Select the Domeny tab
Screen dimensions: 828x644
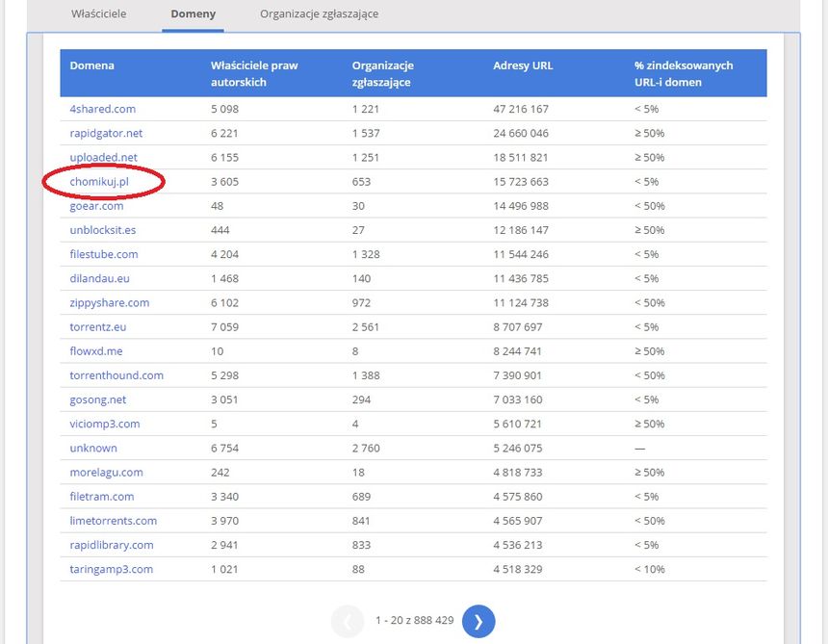194,13
